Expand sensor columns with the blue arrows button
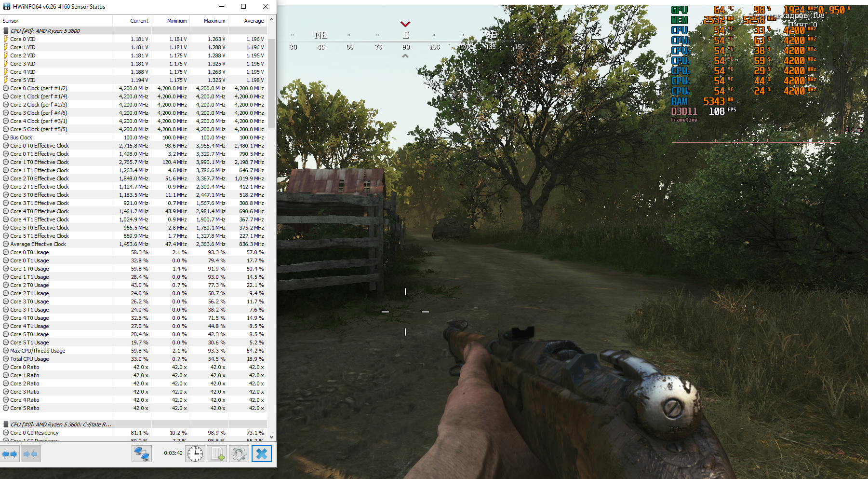The image size is (868, 479). (x=10, y=454)
